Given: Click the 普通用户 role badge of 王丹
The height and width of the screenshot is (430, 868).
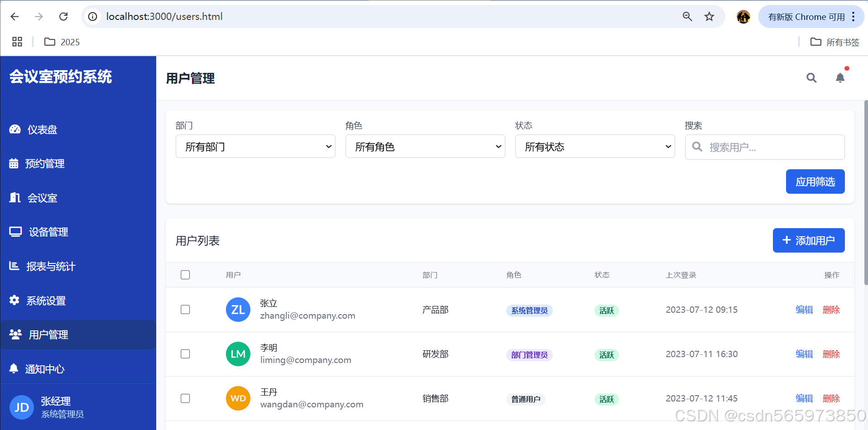Looking at the screenshot, I should pyautogui.click(x=526, y=399).
